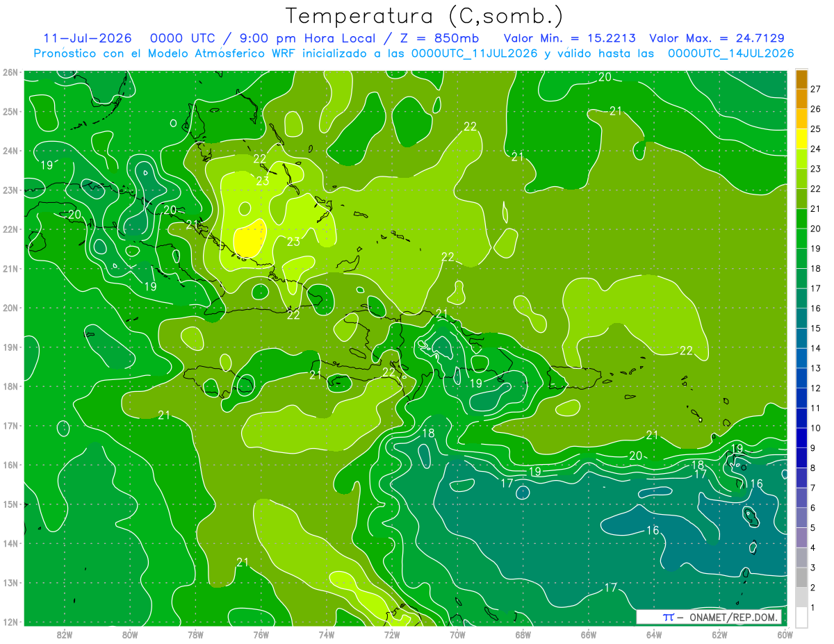Image resolution: width=834 pixels, height=644 pixels.
Task: Click legend scale value 25
Action: (x=816, y=129)
